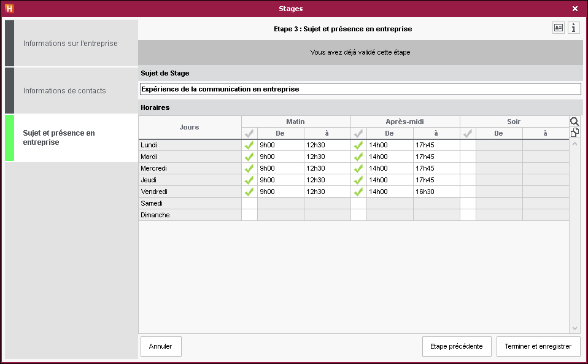Uncheck the Après-midi checkmark for Mercredi
588x364 pixels.
[x=358, y=168]
